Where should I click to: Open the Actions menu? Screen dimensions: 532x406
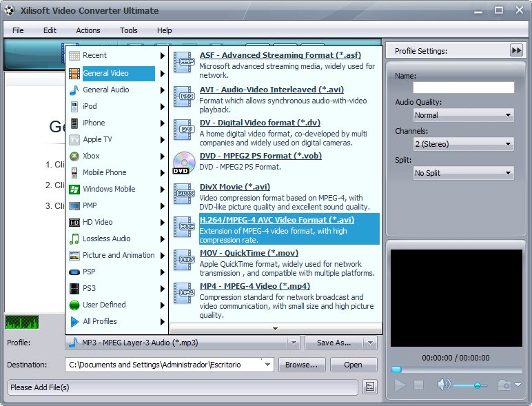tap(88, 30)
